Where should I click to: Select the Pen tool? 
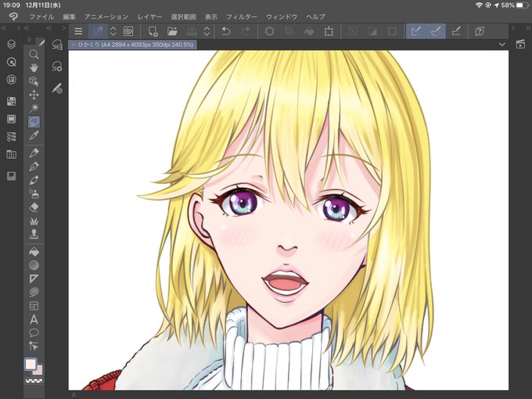pos(34,153)
